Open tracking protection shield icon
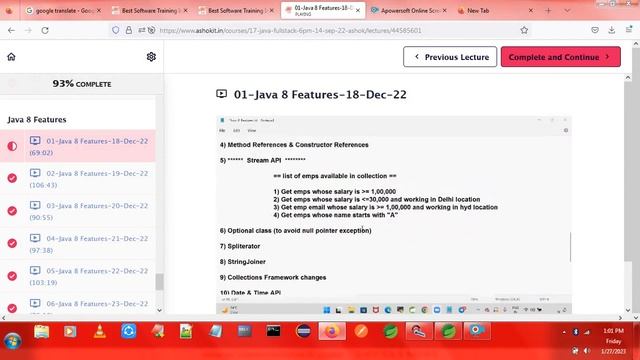 116,30
